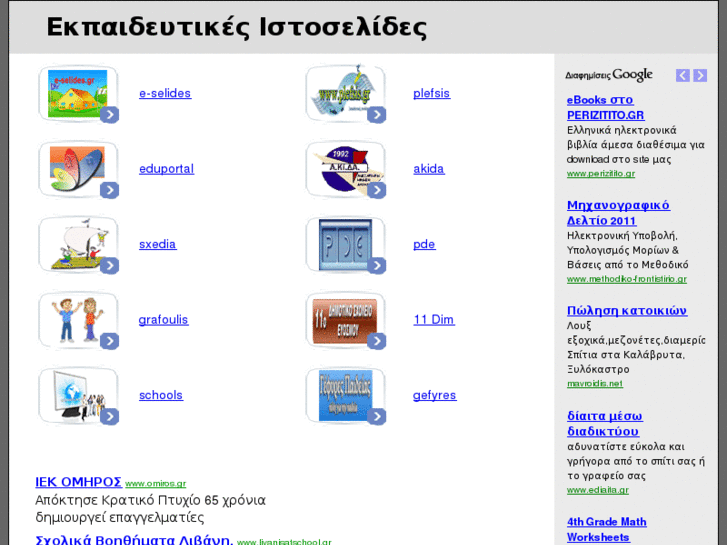Screen dimensions: 727x545
Task: Open the grafoulis two kids thumbnail
Action: tap(77, 320)
